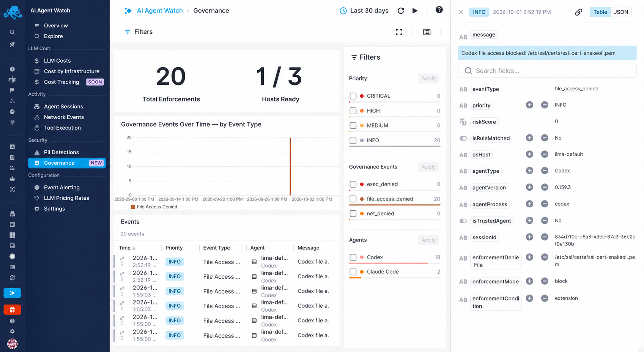Open the gear settings icon in left rail

click(x=12, y=331)
